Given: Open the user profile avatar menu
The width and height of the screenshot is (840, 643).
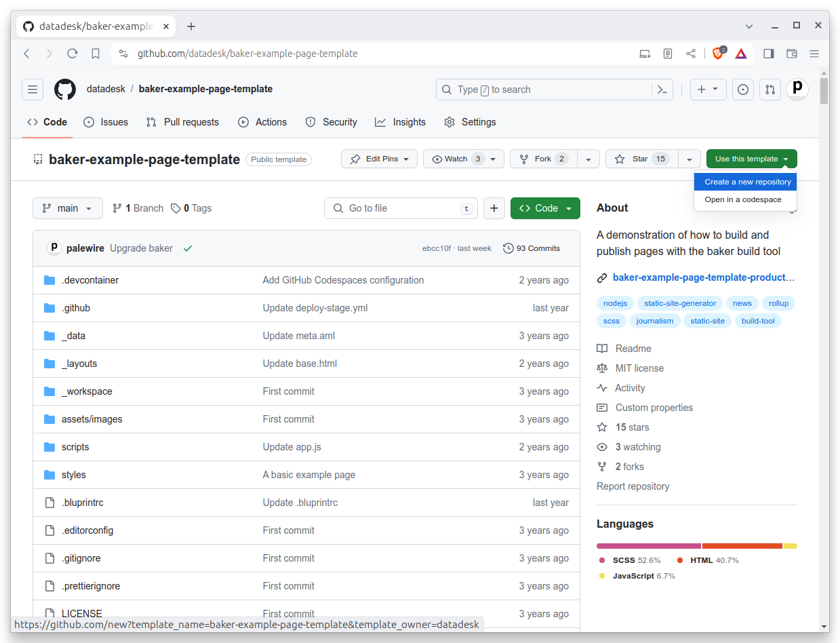Looking at the screenshot, I should [x=797, y=90].
